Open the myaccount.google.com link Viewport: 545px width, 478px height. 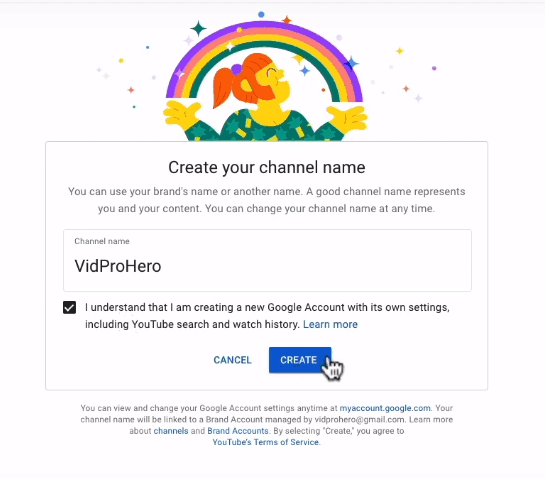coord(385,408)
